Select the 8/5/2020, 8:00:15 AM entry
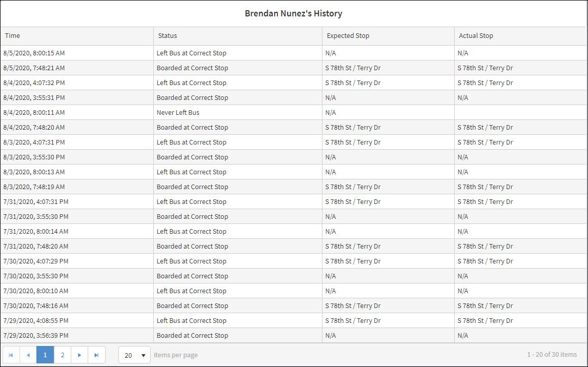 [34, 53]
